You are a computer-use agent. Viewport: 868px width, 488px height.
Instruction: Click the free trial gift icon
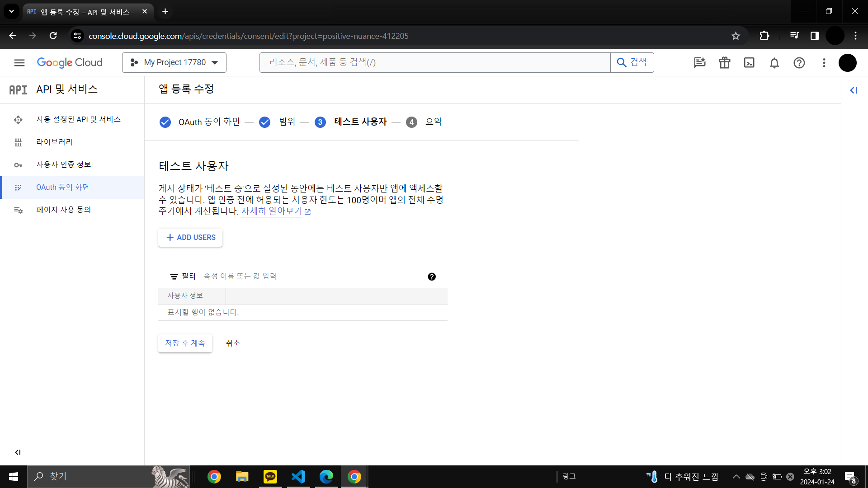pos(724,63)
